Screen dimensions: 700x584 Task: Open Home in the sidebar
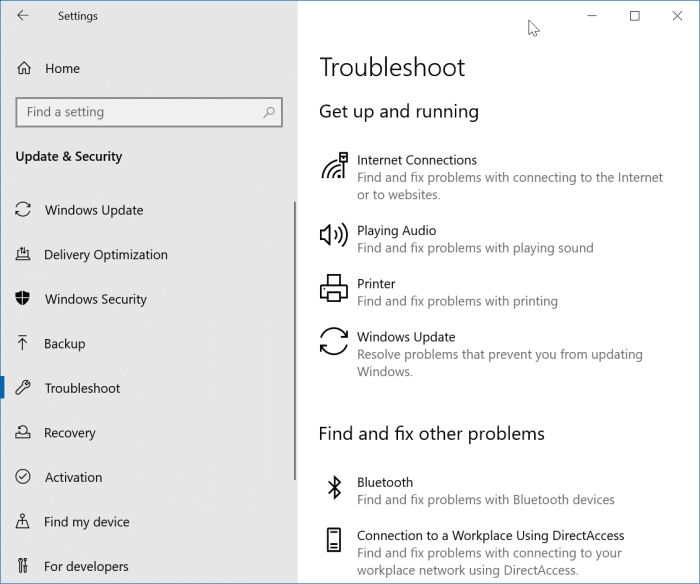click(x=62, y=69)
